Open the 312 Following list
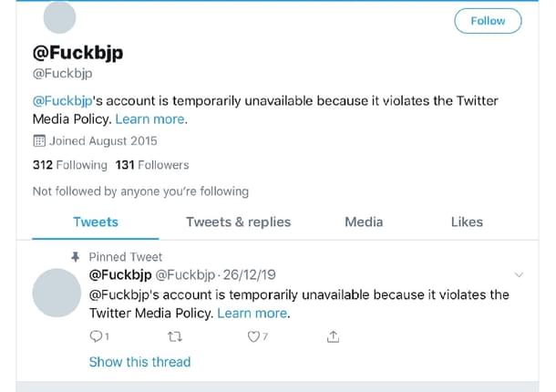This screenshot has height=392, width=556. (69, 165)
